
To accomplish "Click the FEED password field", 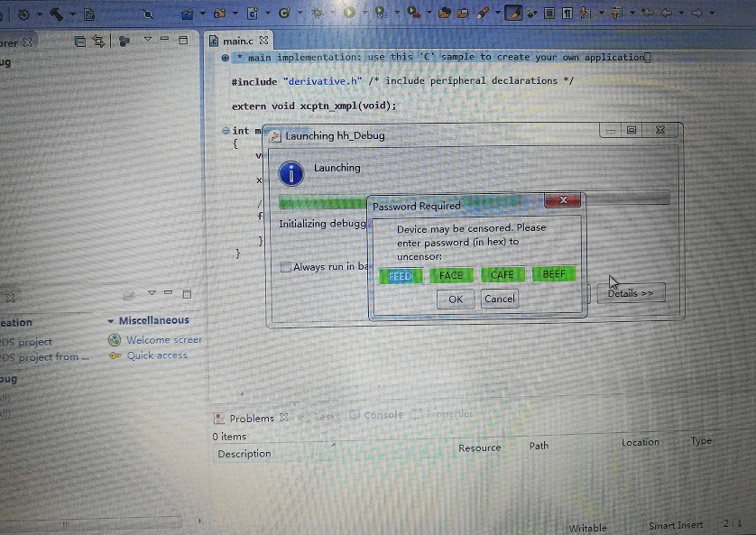I will coord(401,276).
